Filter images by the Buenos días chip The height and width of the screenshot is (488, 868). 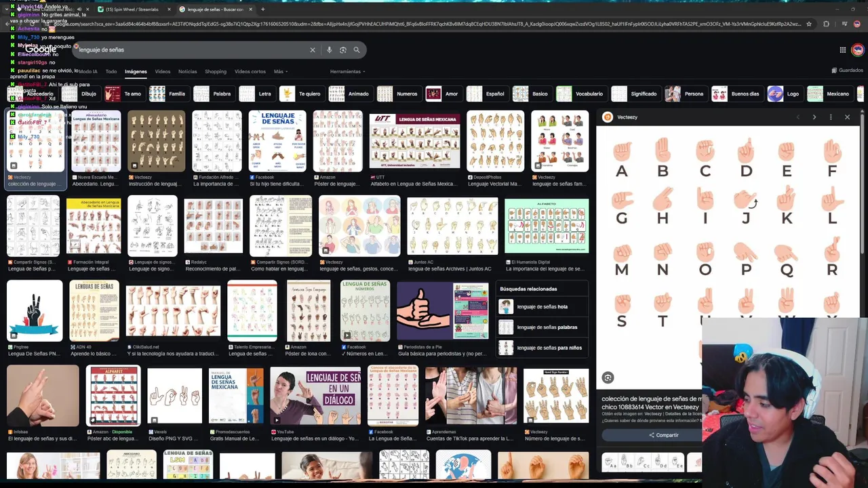737,94
